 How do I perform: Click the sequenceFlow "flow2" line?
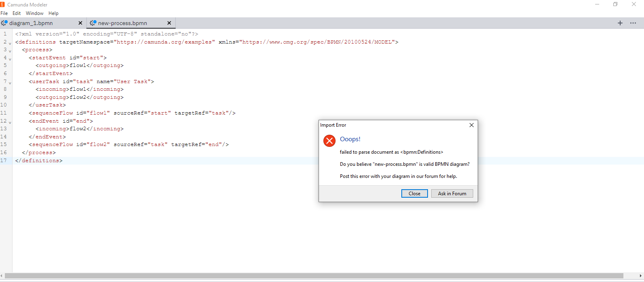point(129,144)
